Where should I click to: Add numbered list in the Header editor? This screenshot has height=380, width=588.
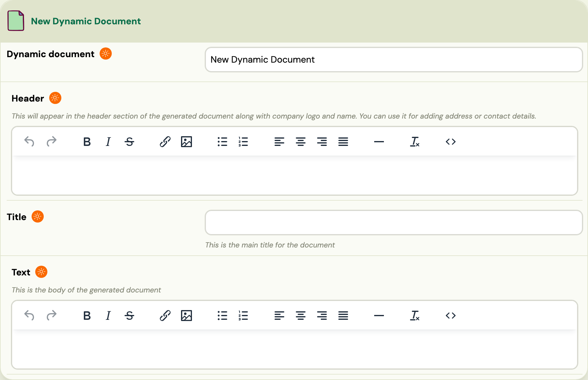[244, 142]
